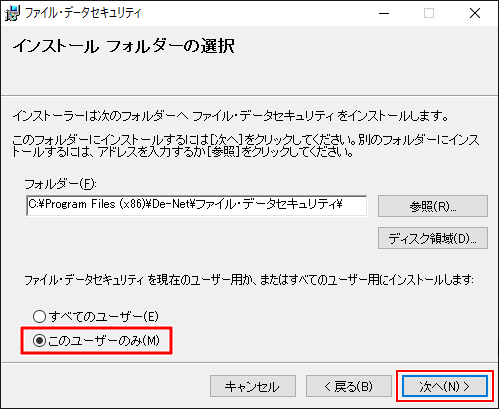Image resolution: width=499 pixels, height=409 pixels.
Task: Click the フォルダー(F) field label
Action: click(61, 184)
